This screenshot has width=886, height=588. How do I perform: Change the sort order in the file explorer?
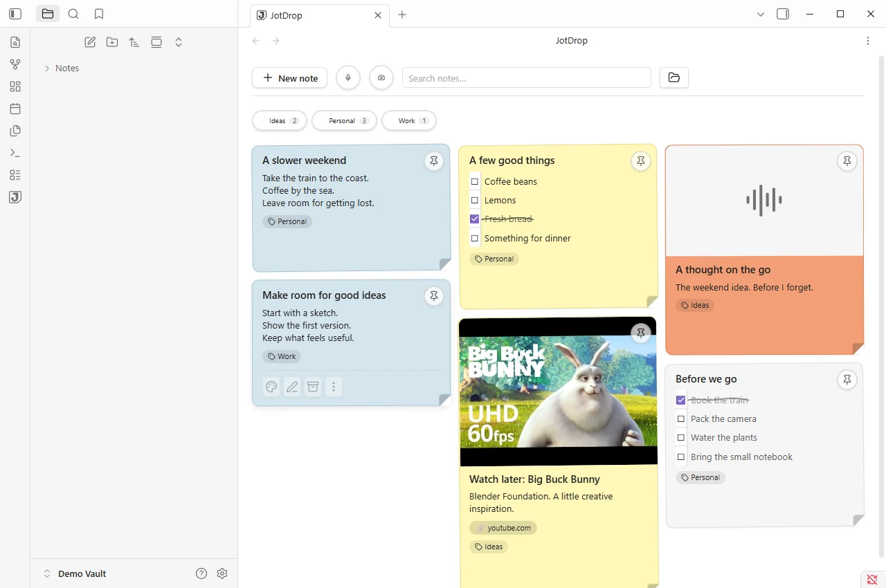[x=134, y=42]
